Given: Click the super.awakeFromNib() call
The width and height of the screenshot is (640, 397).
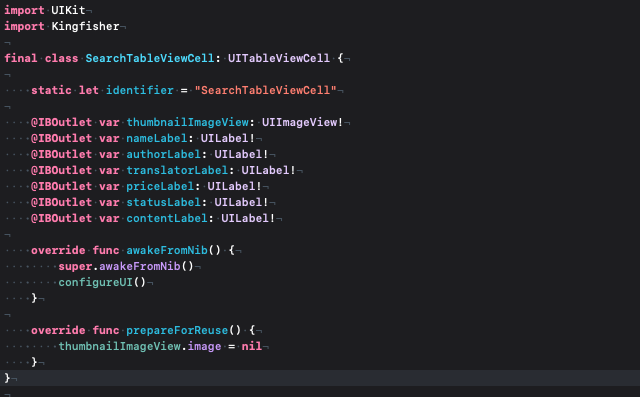Looking at the screenshot, I should click(126, 266).
